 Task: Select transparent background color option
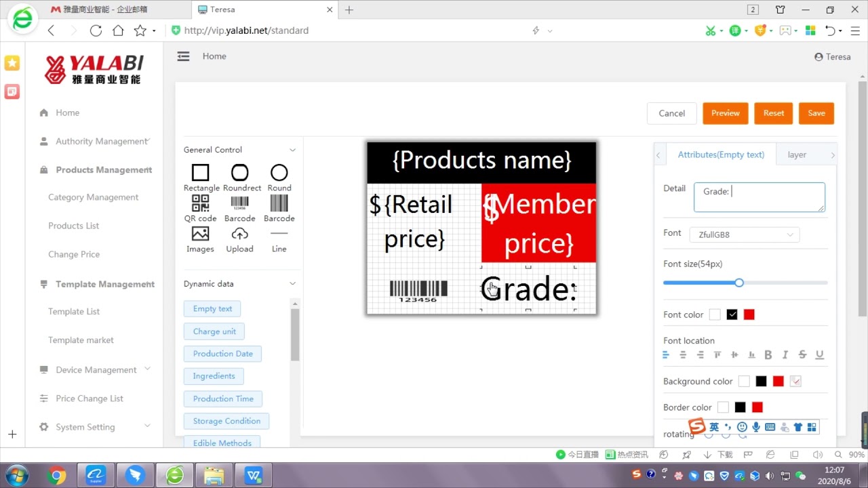click(x=795, y=382)
